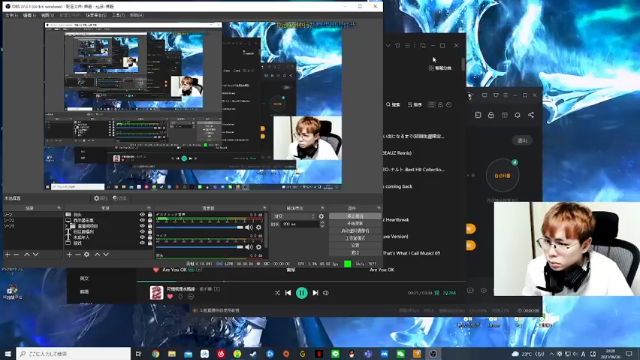Click the Windows taskbar search box
640x360 pixels.
coord(74,354)
